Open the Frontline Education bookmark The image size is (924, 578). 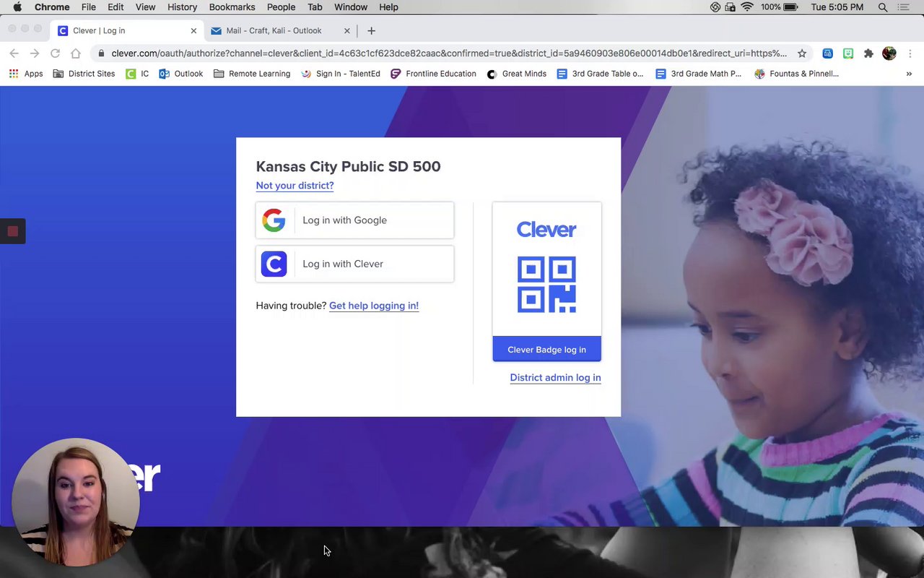[x=433, y=74]
